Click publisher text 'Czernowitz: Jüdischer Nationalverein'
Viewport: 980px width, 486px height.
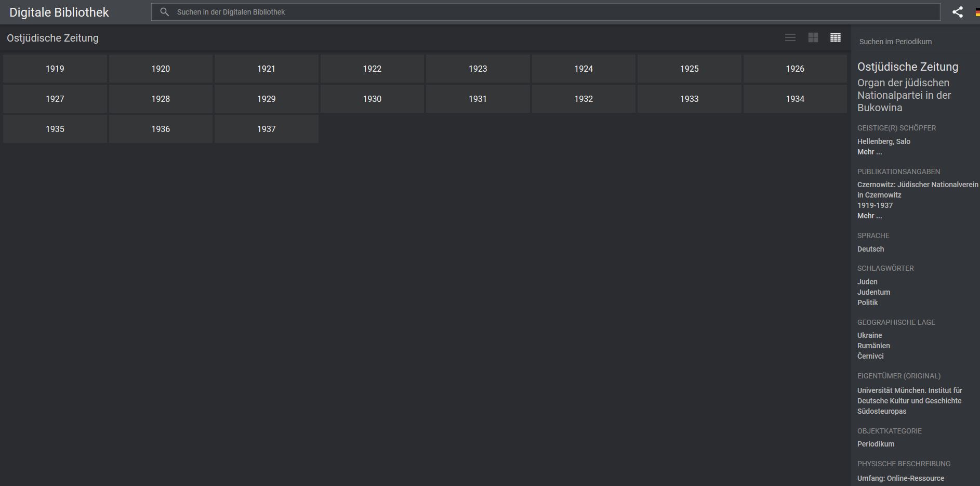[x=918, y=185]
